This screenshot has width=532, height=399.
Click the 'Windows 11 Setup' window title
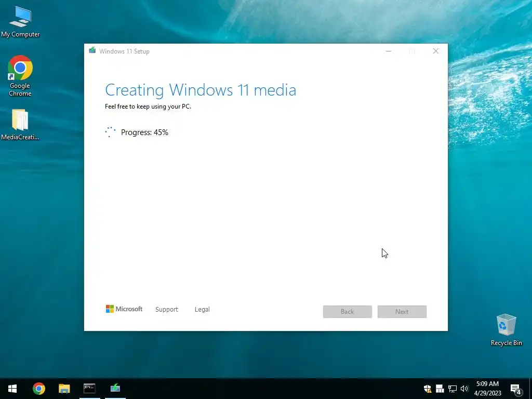click(x=124, y=51)
